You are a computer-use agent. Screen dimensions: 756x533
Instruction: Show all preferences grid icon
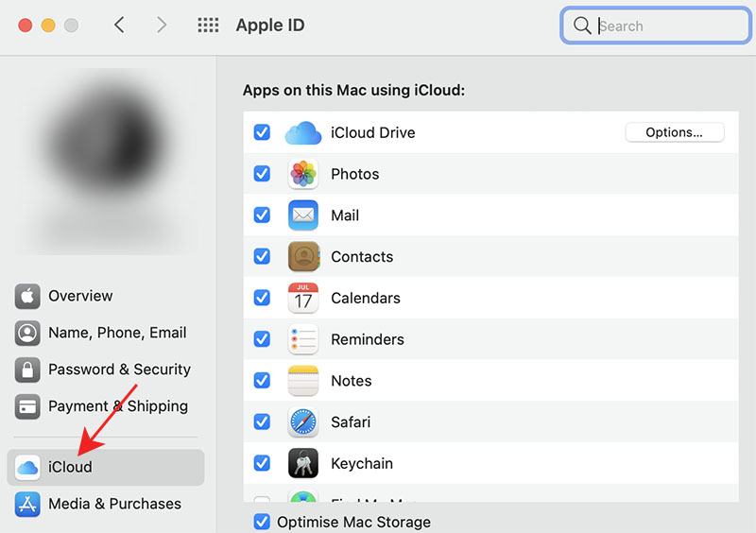[x=208, y=26]
